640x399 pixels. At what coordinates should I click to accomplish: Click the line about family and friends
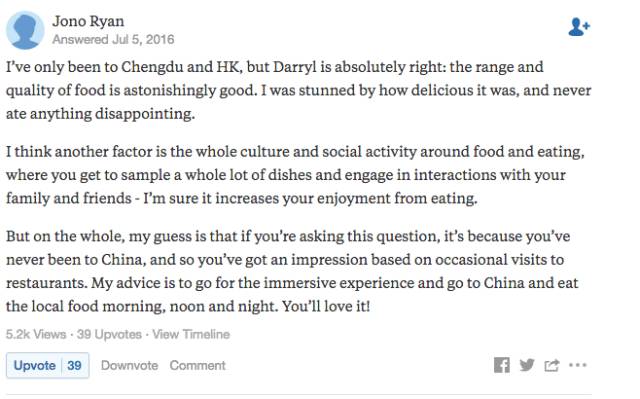(x=242, y=198)
